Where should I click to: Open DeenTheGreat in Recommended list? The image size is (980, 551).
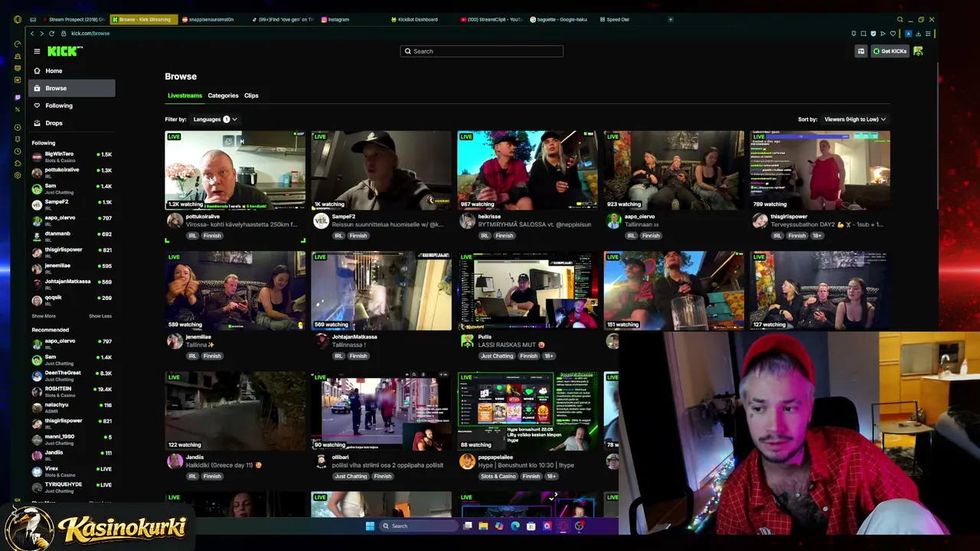pyautogui.click(x=72, y=374)
